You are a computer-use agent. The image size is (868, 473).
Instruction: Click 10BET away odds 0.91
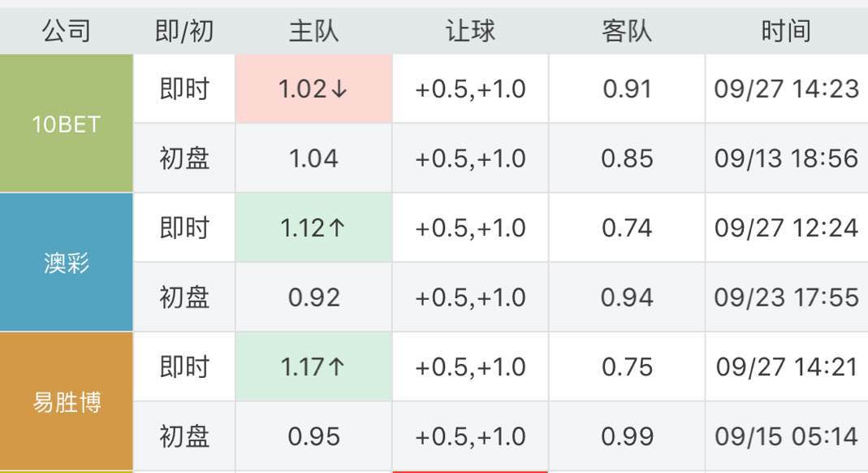[627, 89]
